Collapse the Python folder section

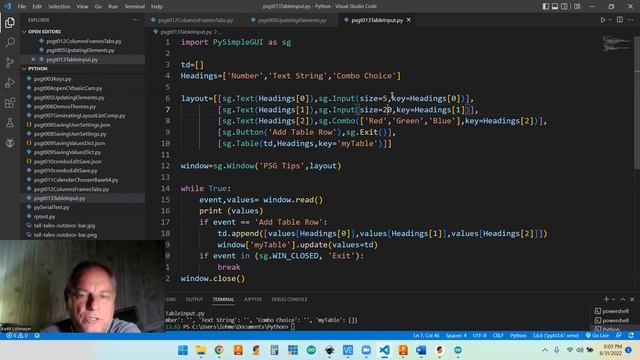pyautogui.click(x=38, y=69)
